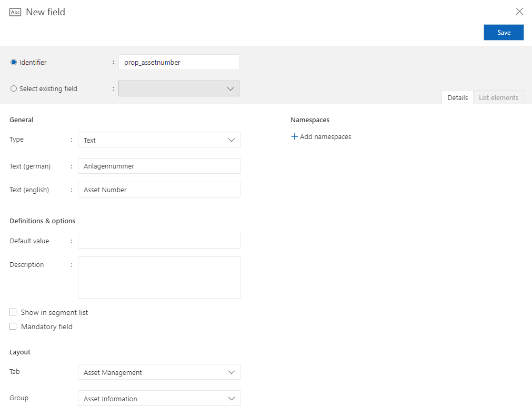This screenshot has height=416, width=532.
Task: Click inside the Description text area
Action: 158,276
